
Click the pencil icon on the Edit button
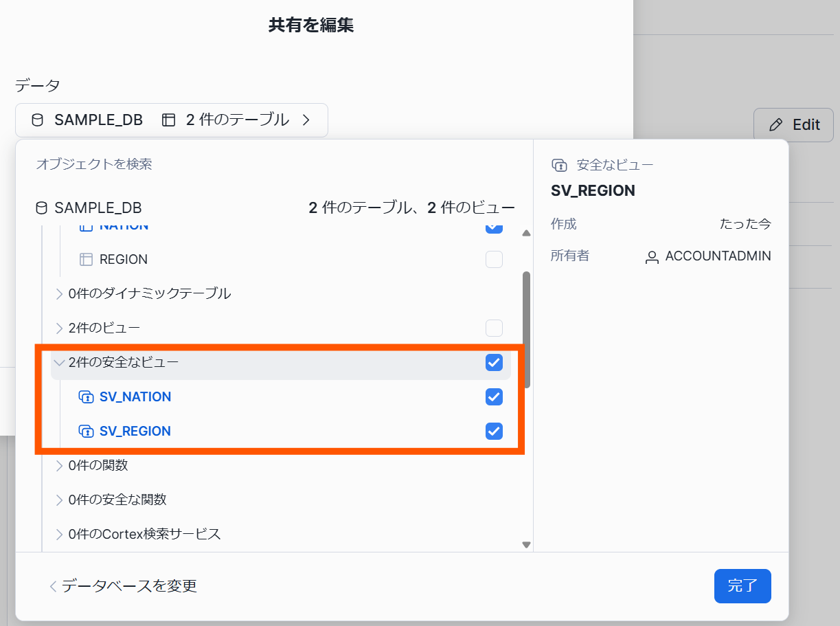coord(775,124)
